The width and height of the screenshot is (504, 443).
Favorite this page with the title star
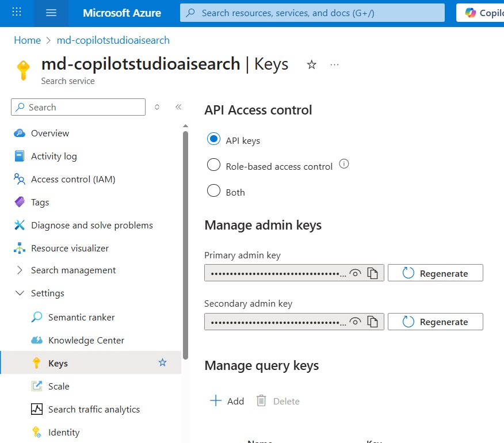[311, 64]
